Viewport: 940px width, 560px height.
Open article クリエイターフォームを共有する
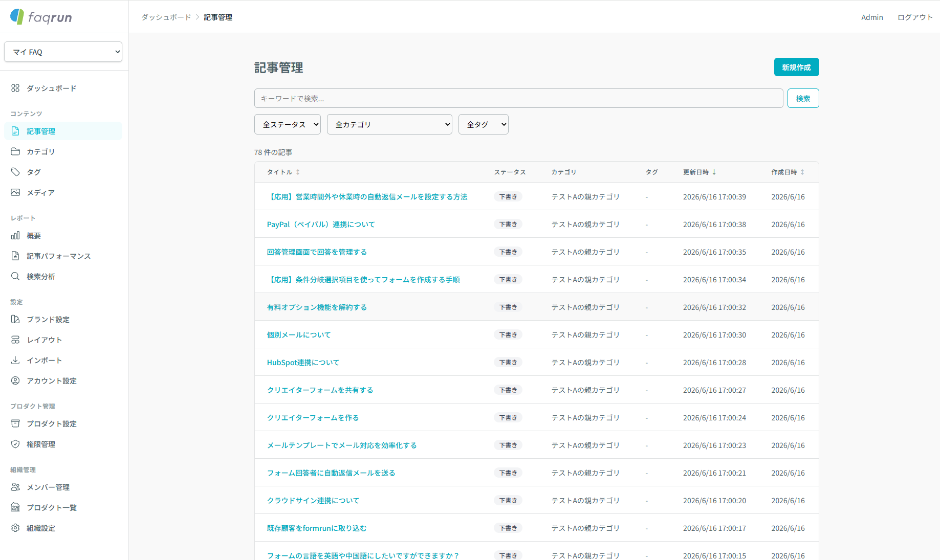pos(320,390)
